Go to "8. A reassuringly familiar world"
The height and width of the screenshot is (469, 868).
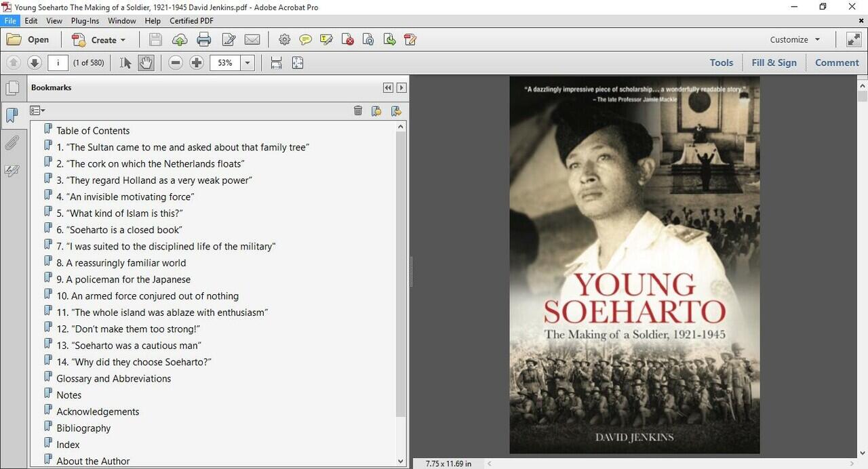[121, 263]
